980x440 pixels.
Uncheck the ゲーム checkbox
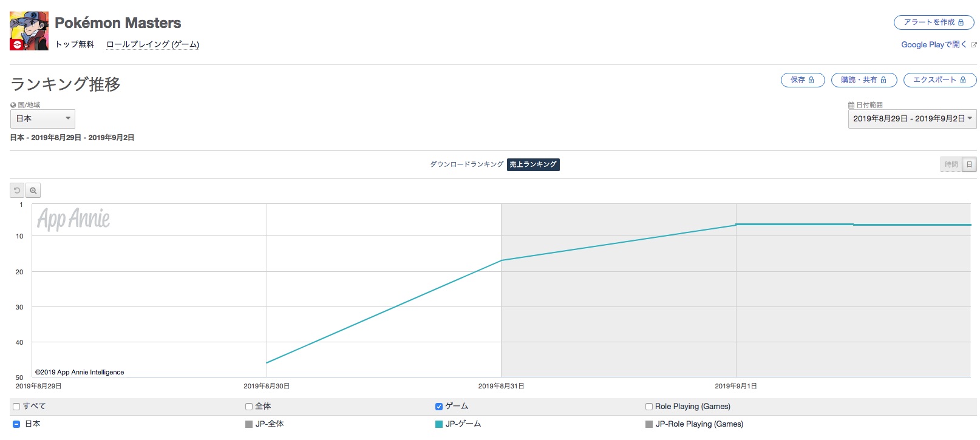pyautogui.click(x=439, y=407)
